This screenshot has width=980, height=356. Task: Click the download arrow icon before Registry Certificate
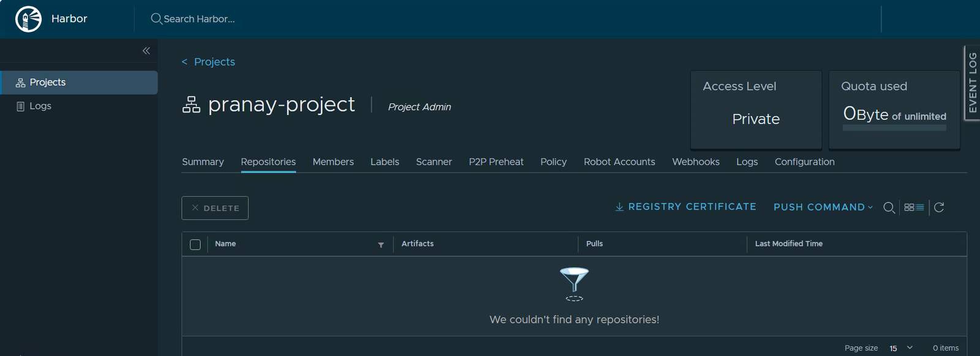tap(619, 207)
